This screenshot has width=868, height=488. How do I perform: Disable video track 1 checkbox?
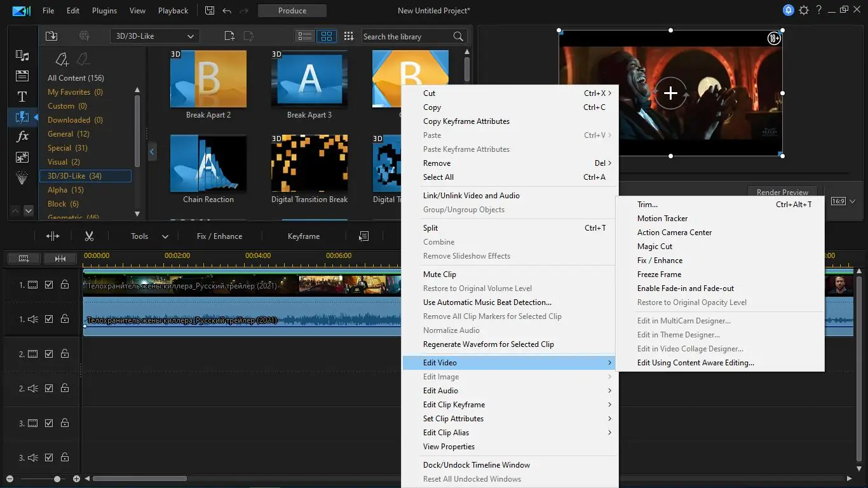point(49,285)
